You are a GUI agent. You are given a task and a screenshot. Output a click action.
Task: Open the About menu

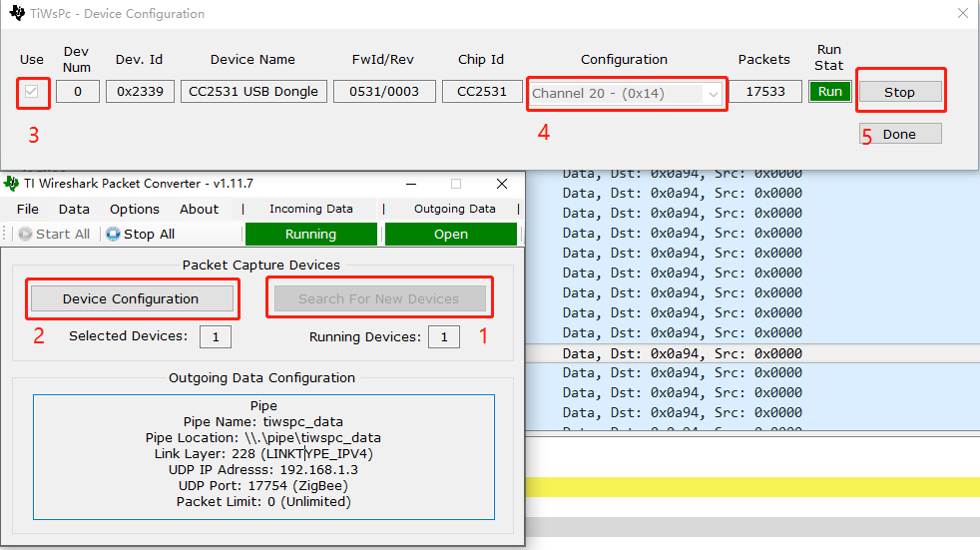pyautogui.click(x=199, y=209)
